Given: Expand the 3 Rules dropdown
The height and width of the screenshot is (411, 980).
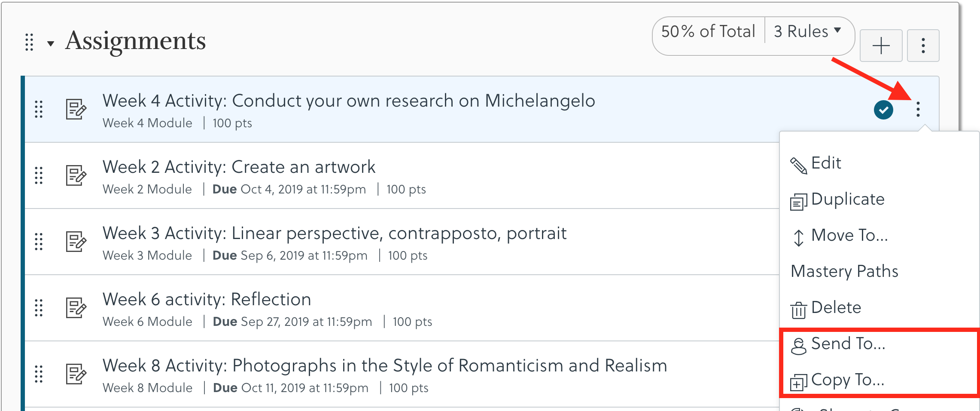Looking at the screenshot, I should click(x=807, y=31).
